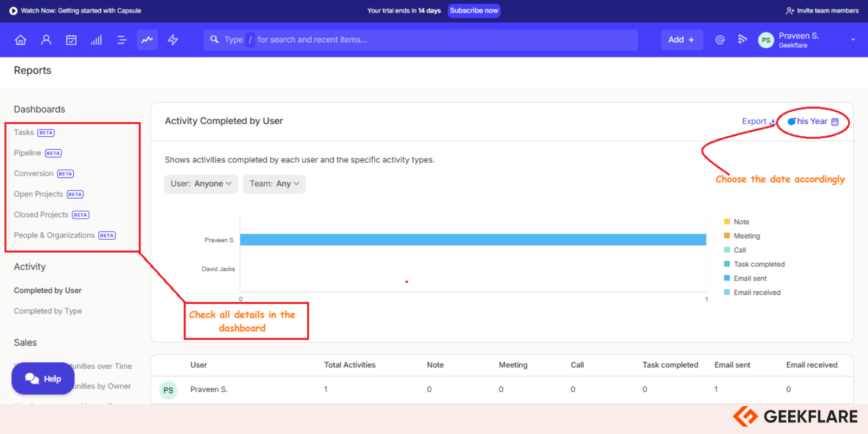Click the This Year calendar icon
The image size is (868, 434).
(835, 122)
